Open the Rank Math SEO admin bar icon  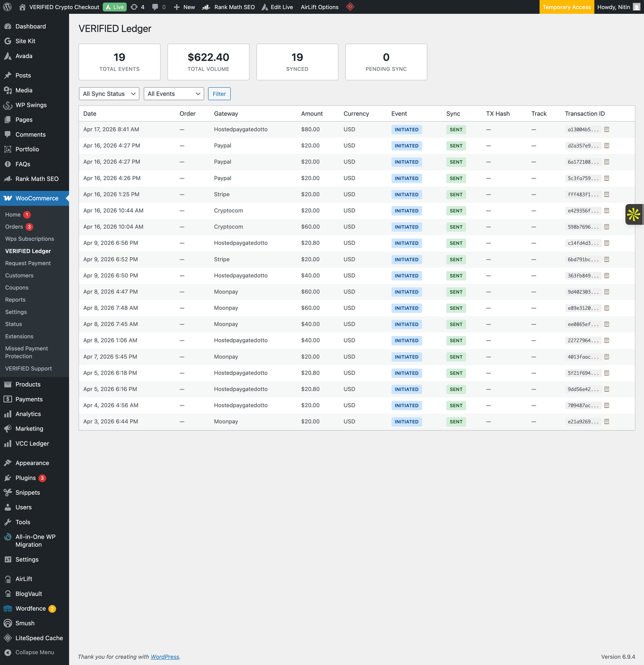206,7
